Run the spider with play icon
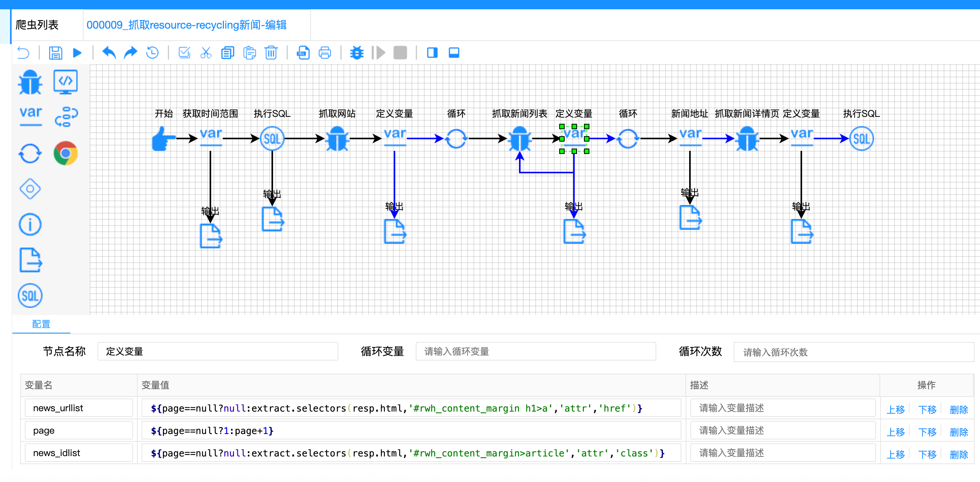Image resolution: width=980 pixels, height=482 pixels. coord(77,53)
